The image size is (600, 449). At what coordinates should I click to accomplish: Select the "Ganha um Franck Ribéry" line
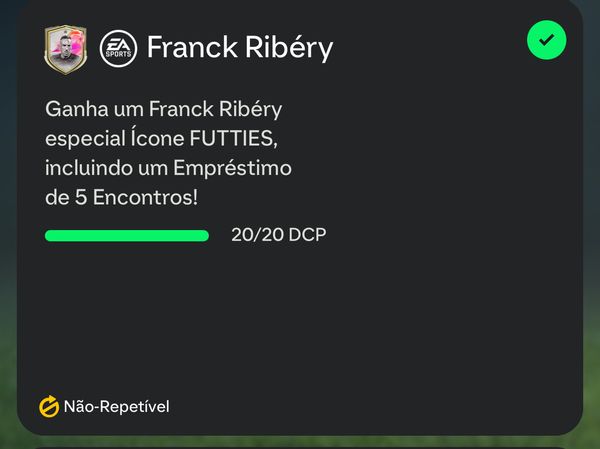163,109
